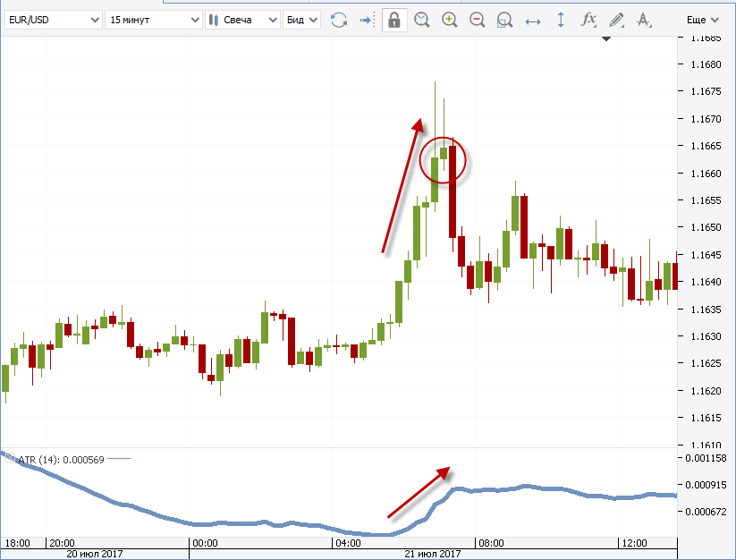Image resolution: width=736 pixels, height=560 pixels.
Task: Open the fx indicators button
Action: [588, 20]
